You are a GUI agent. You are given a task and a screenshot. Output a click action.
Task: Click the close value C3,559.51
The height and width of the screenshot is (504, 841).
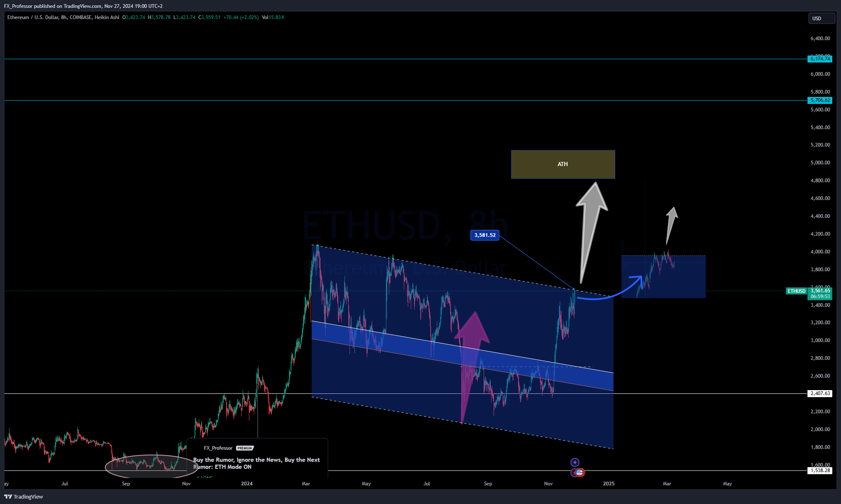[x=210, y=17]
